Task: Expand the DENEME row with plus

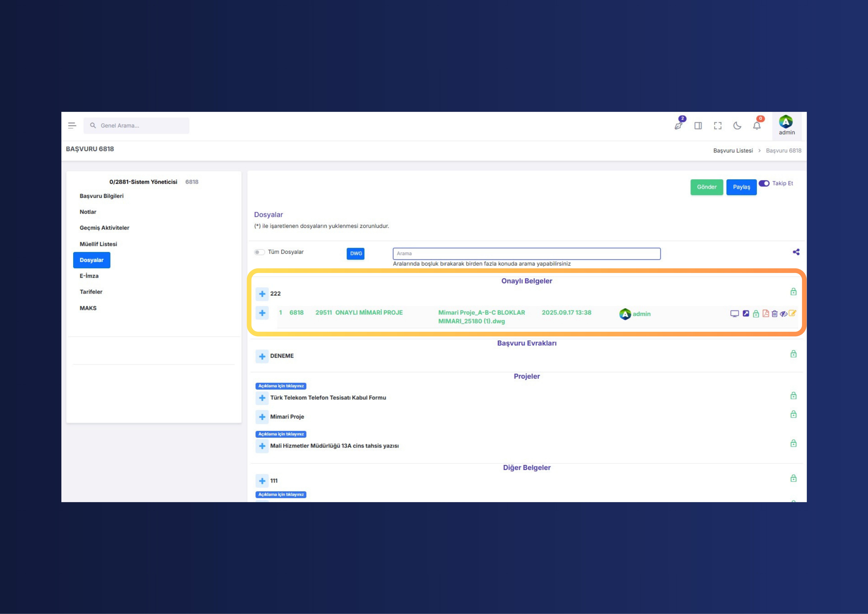Action: [x=262, y=356]
